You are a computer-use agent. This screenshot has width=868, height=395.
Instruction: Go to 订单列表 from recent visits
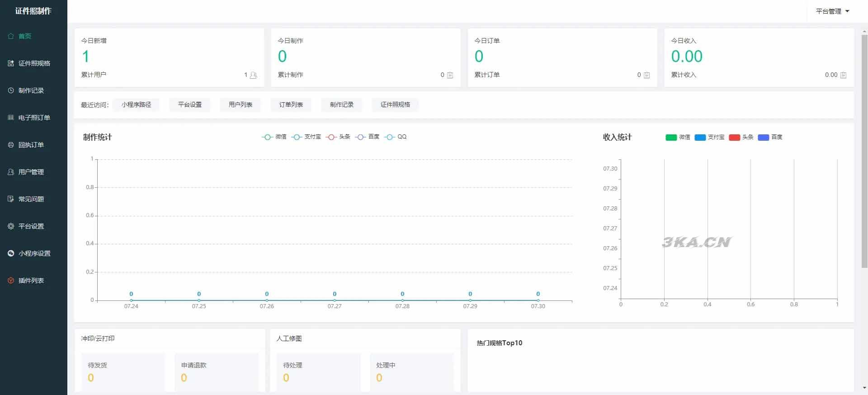click(291, 105)
